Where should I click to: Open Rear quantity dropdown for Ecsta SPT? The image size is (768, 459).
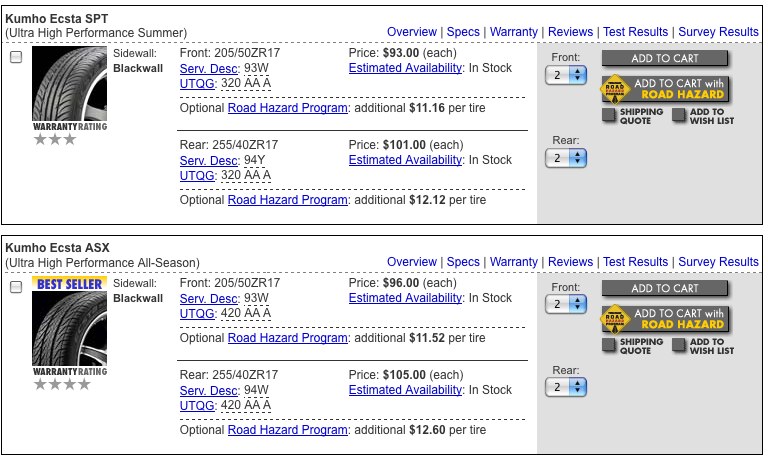pyautogui.click(x=566, y=158)
